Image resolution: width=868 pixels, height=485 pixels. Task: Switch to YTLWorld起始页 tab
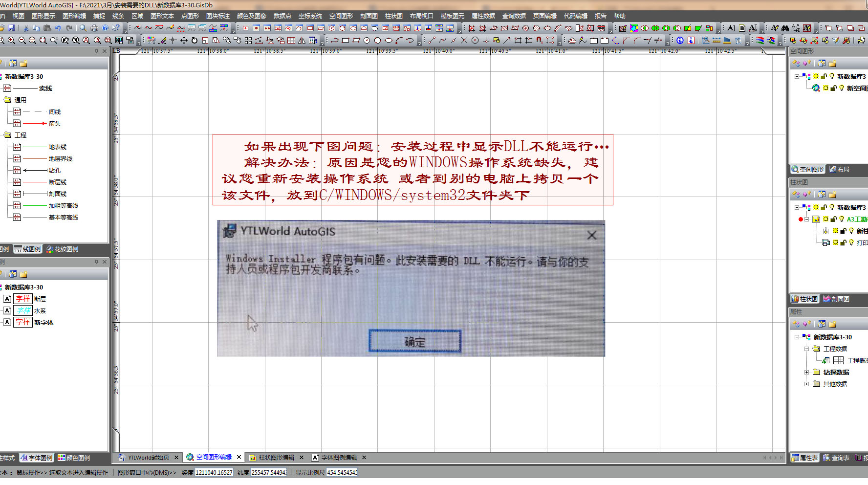coord(148,458)
